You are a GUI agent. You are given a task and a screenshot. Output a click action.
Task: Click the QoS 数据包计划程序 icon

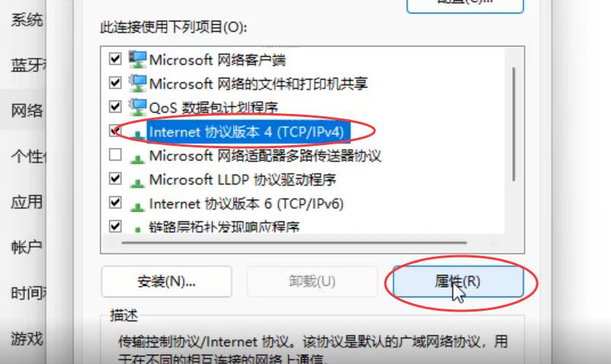coord(137,107)
